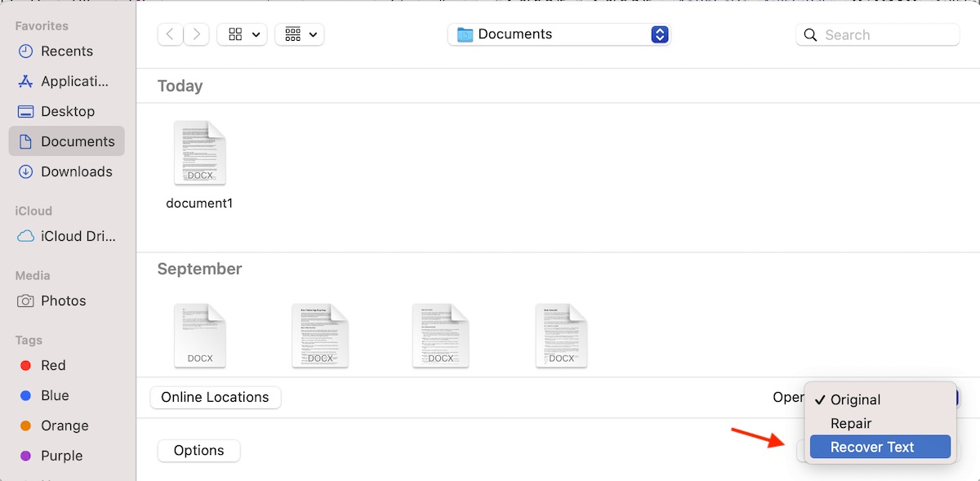Filter by the Red tag

pyautogui.click(x=67, y=365)
